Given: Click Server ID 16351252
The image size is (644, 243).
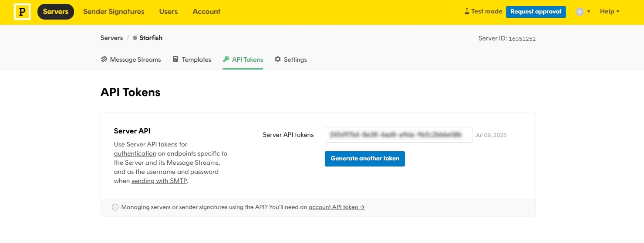Looking at the screenshot, I should click(x=507, y=38).
